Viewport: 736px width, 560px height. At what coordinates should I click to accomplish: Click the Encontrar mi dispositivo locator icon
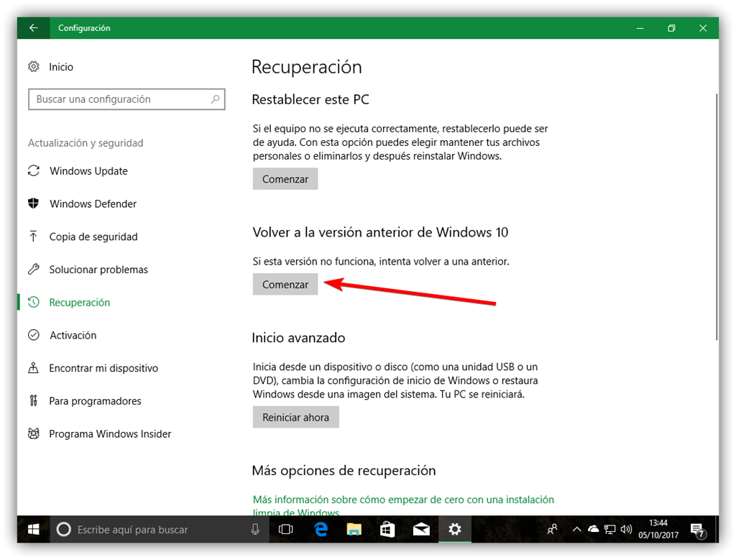33,367
